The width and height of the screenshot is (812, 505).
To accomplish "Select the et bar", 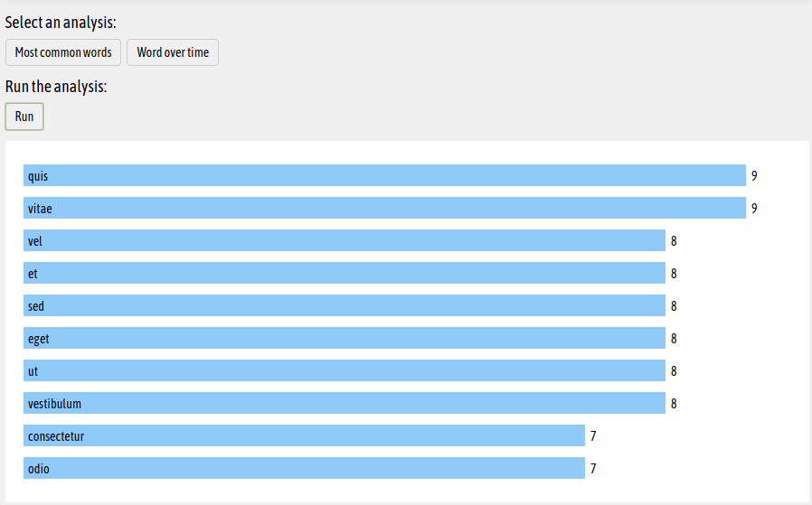I will (345, 273).
